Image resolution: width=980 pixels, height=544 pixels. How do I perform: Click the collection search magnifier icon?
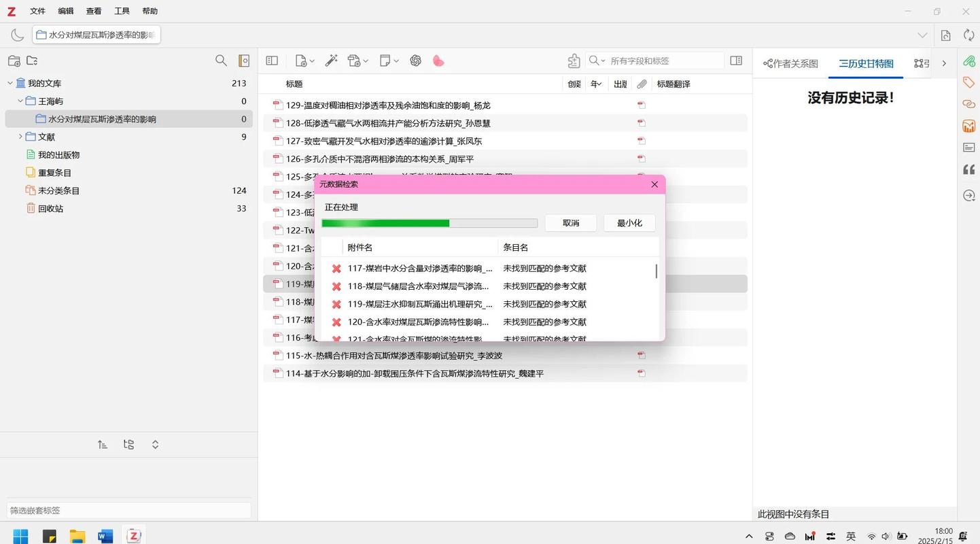[221, 61]
